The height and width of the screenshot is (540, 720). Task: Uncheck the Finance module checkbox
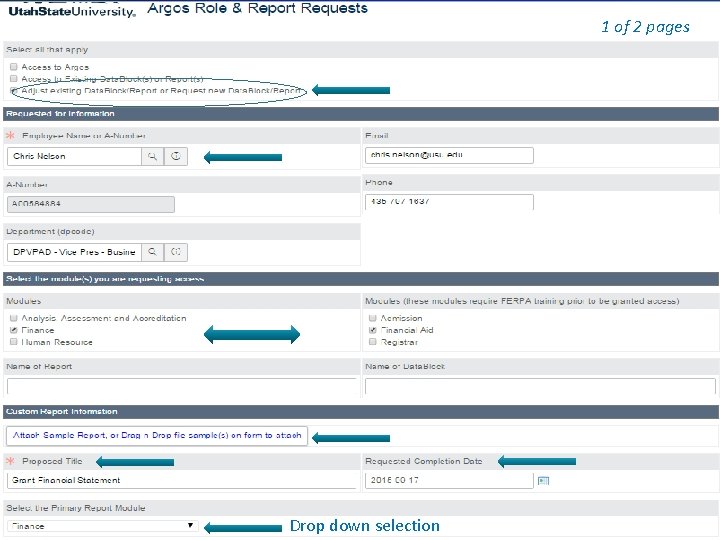tap(14, 330)
